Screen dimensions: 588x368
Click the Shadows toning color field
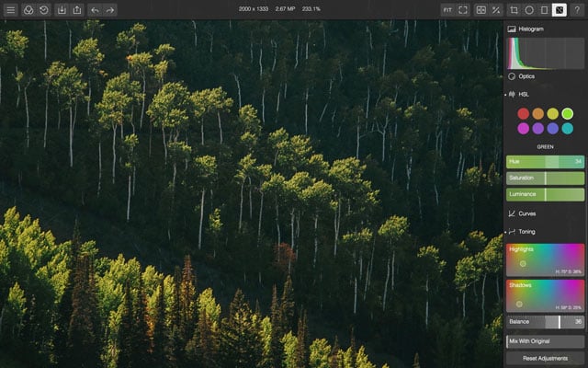pos(545,296)
